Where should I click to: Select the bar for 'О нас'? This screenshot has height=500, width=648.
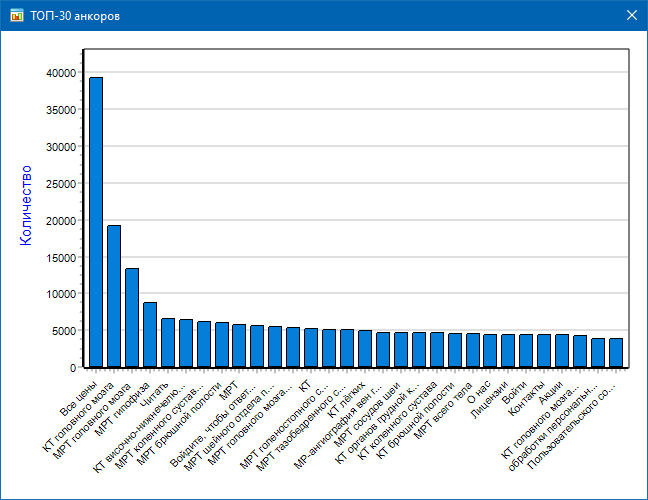pos(490,351)
